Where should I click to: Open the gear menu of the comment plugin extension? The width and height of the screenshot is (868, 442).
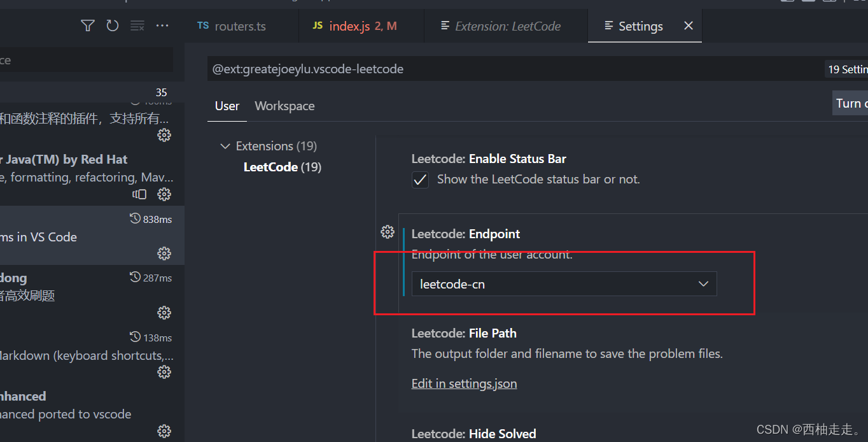[164, 135]
